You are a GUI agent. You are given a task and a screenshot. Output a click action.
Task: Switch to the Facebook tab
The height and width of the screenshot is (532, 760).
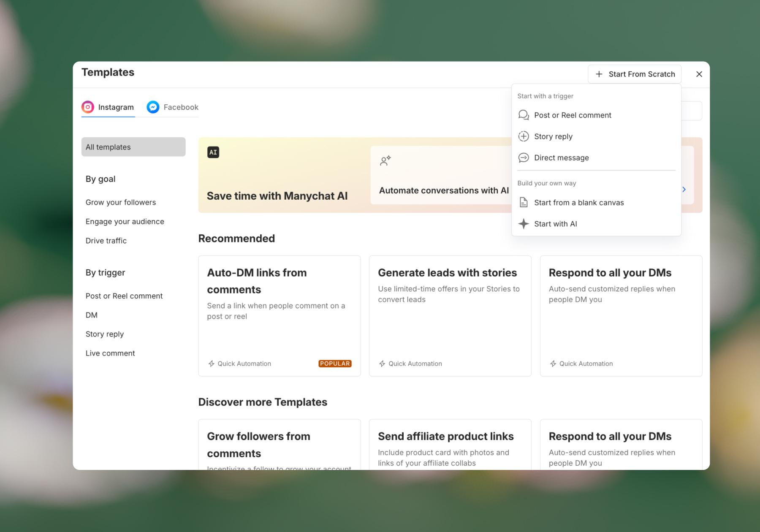click(x=172, y=107)
